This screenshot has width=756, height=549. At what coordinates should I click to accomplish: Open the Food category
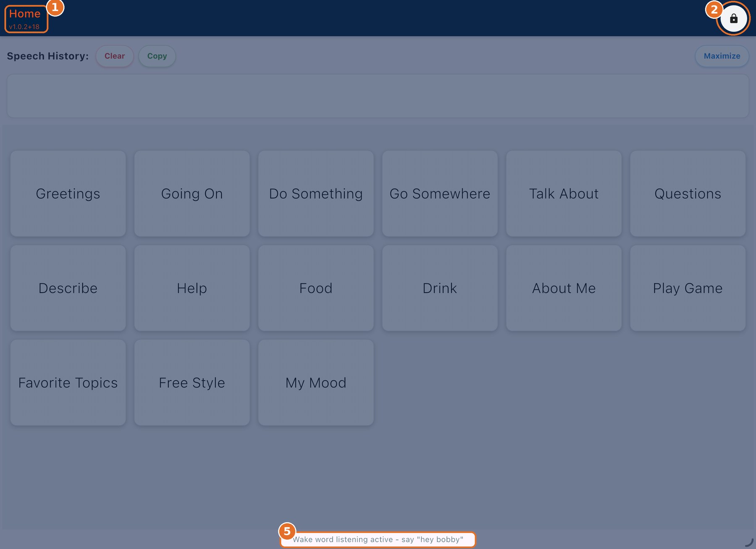coord(316,288)
